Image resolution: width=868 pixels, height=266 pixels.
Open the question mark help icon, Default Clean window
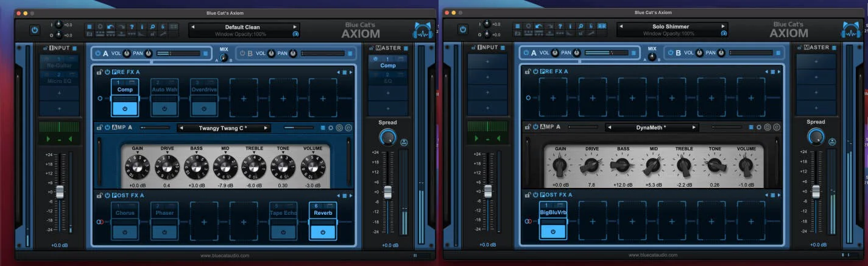point(132,27)
